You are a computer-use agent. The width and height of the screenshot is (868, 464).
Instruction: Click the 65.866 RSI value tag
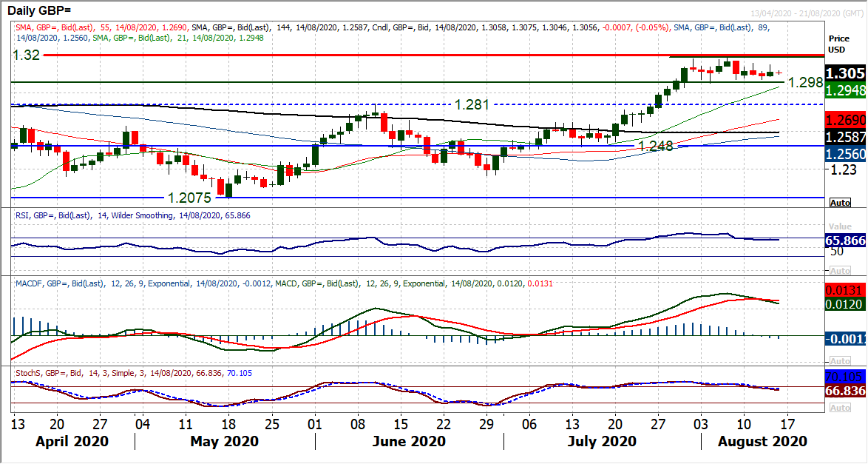(846, 241)
